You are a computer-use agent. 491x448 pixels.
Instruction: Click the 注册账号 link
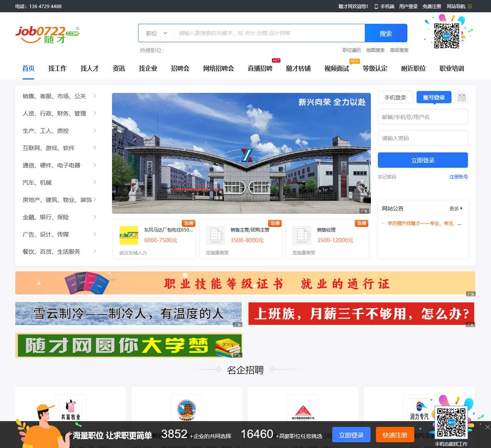pyautogui.click(x=459, y=177)
